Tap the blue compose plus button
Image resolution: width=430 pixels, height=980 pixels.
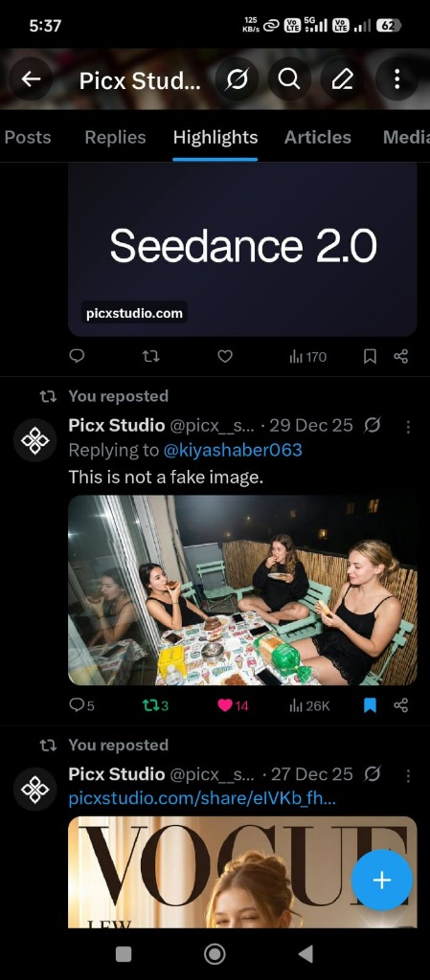click(x=382, y=880)
